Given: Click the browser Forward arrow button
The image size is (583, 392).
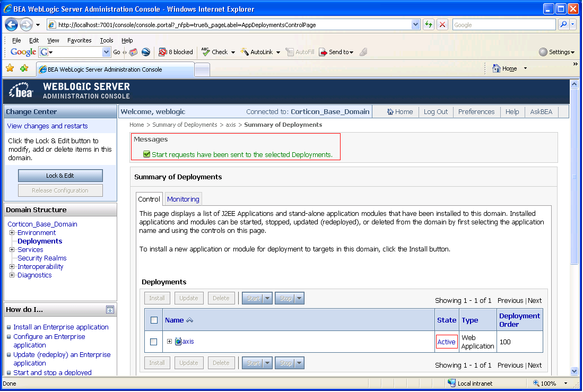Looking at the screenshot, I should [26, 25].
